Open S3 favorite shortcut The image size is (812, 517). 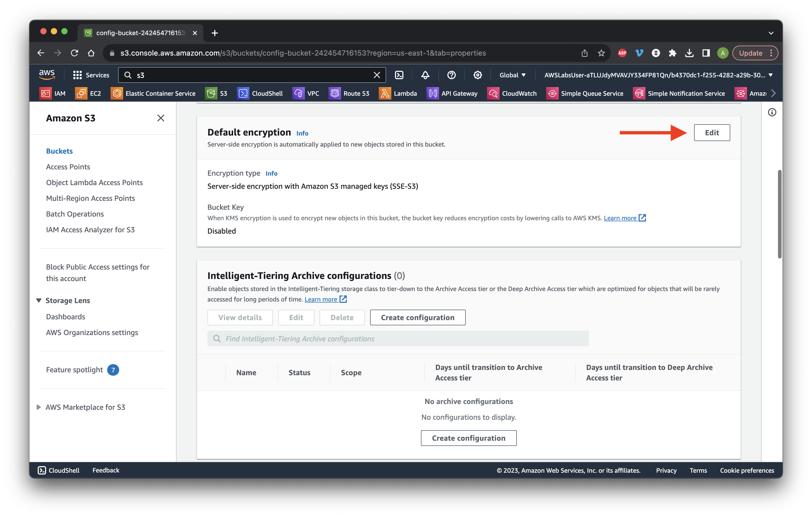(216, 94)
